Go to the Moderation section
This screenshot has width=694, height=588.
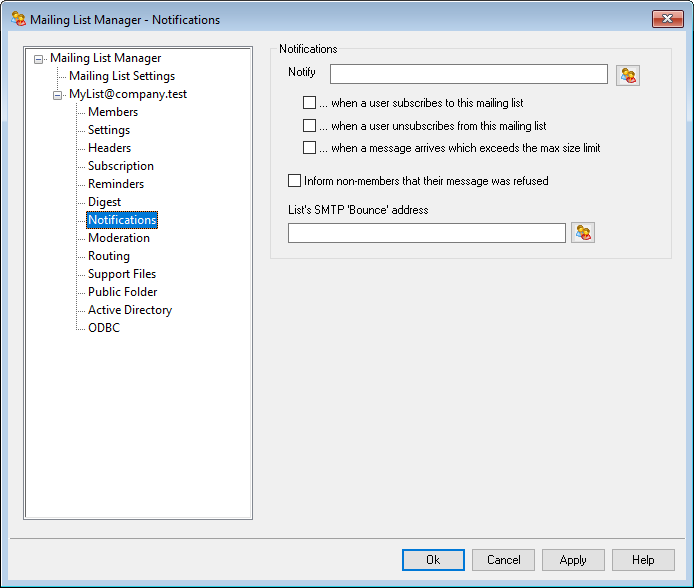[x=118, y=238]
